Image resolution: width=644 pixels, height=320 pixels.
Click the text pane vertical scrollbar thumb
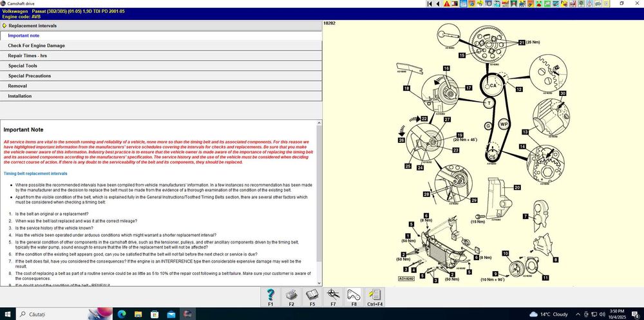tap(319, 193)
